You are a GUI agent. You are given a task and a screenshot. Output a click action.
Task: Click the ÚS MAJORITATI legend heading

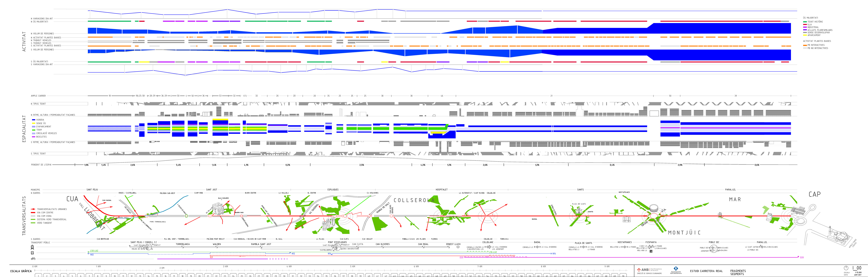point(810,18)
